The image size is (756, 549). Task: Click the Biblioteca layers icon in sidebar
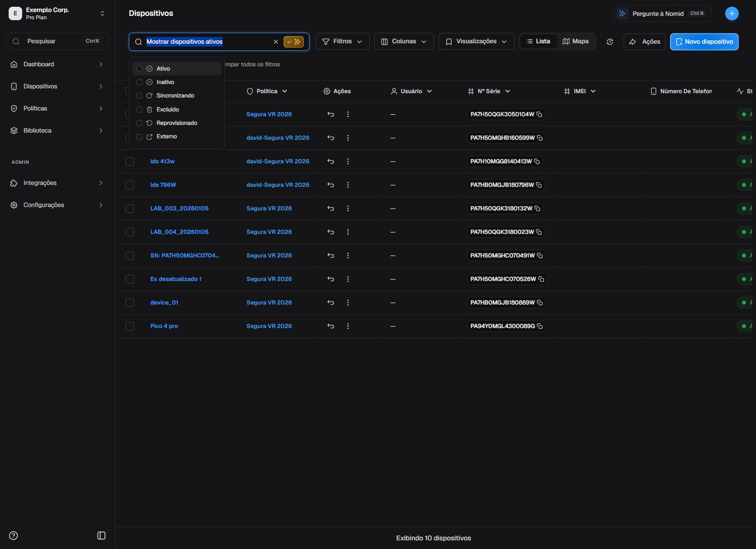pyautogui.click(x=14, y=131)
